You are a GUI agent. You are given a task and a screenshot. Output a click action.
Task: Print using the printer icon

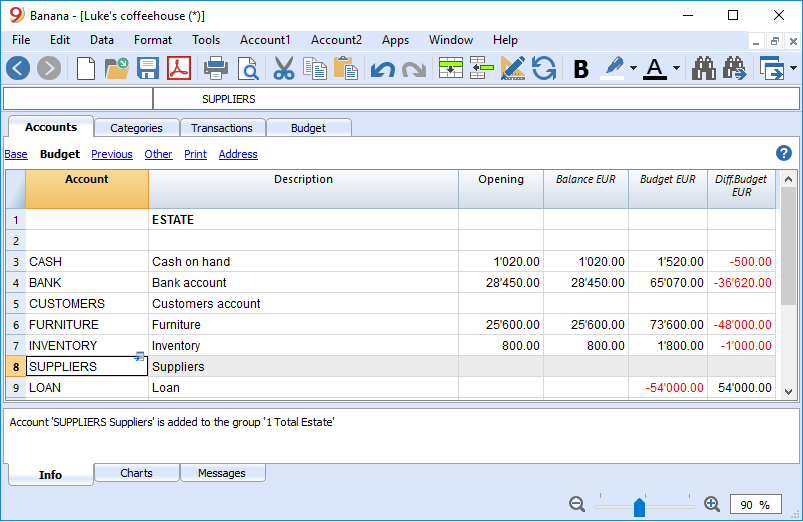216,68
